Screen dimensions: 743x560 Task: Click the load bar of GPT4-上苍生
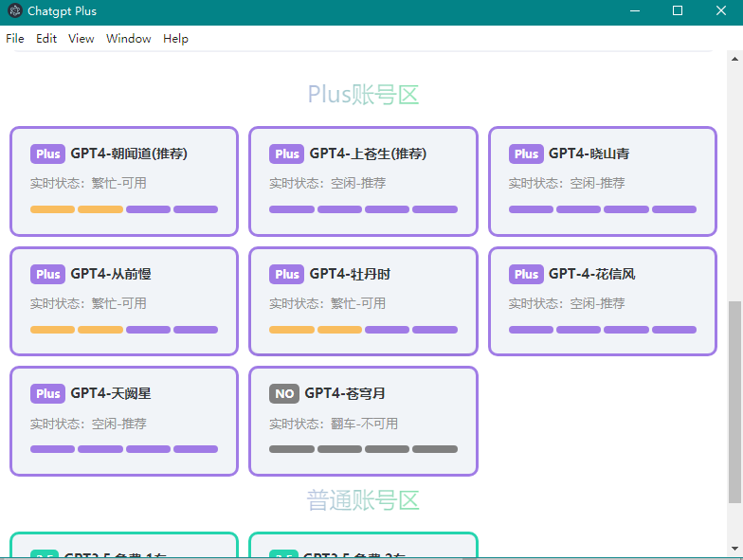363,209
